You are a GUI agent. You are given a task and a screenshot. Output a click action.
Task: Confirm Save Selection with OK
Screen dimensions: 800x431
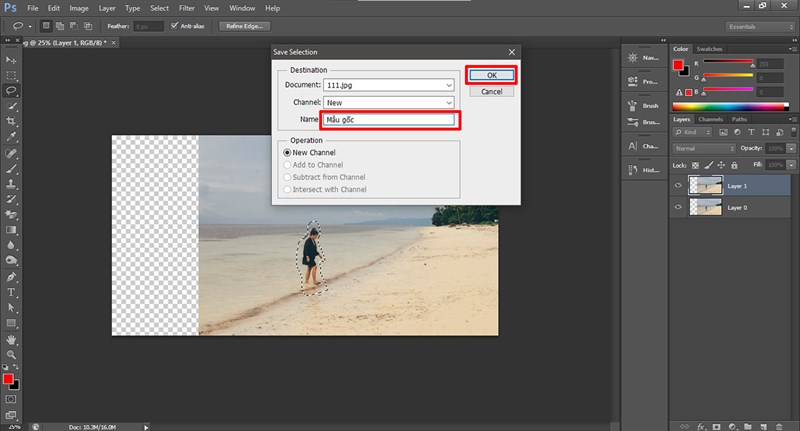(x=491, y=75)
